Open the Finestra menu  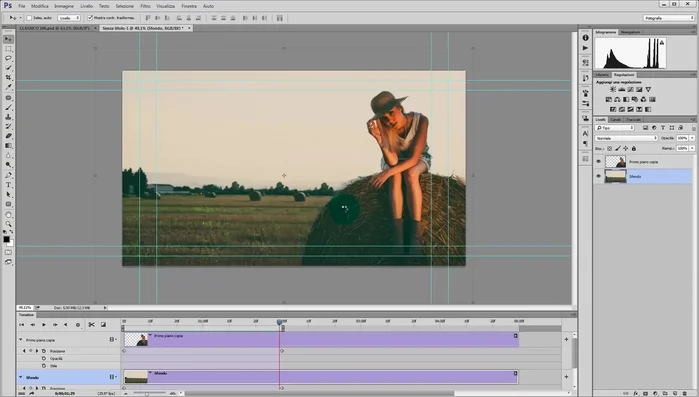tap(189, 6)
